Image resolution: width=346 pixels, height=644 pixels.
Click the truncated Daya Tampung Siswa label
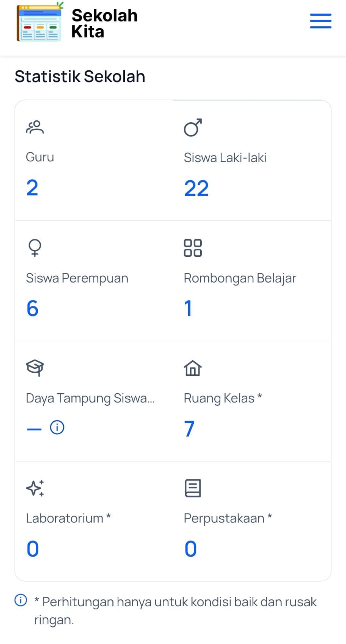pyautogui.click(x=90, y=398)
